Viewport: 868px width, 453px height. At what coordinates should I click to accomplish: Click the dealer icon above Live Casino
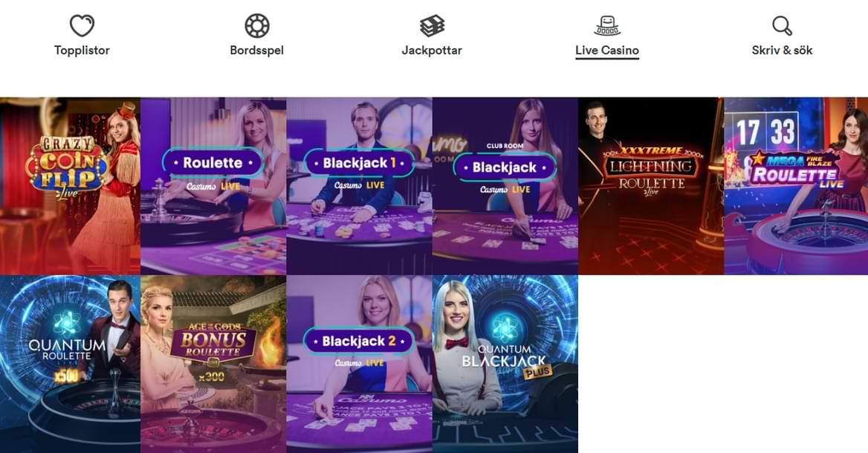607,25
